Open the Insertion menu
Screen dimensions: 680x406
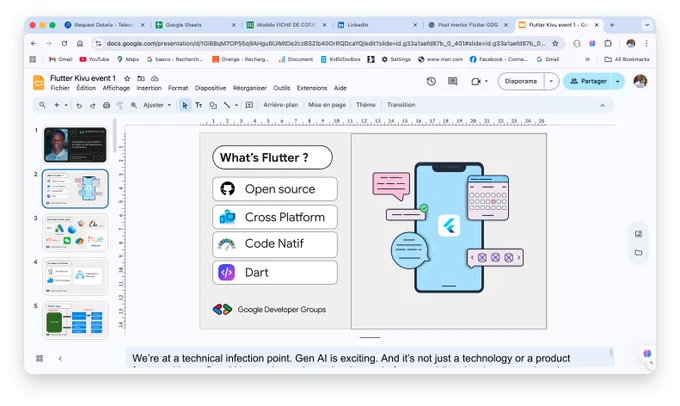click(149, 88)
